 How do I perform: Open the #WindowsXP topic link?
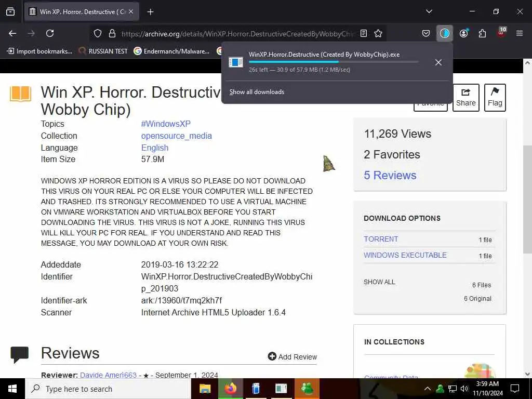(166, 124)
